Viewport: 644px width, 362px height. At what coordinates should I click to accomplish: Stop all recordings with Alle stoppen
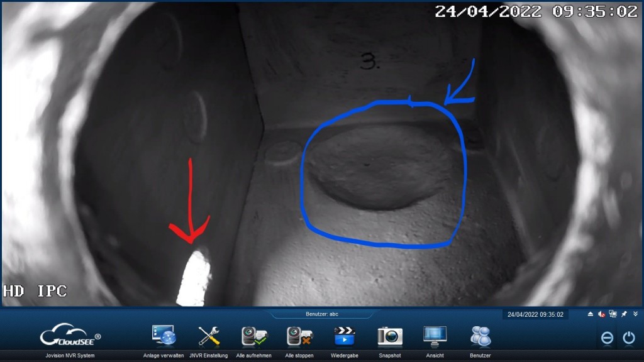[x=299, y=336]
